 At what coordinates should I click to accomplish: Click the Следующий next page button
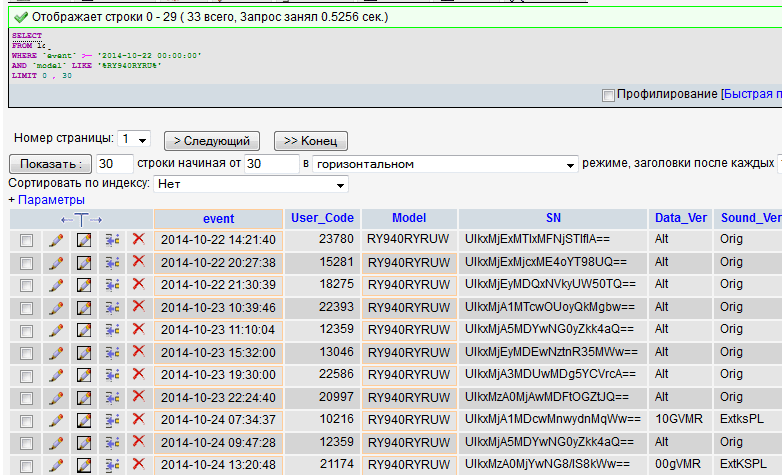[211, 140]
